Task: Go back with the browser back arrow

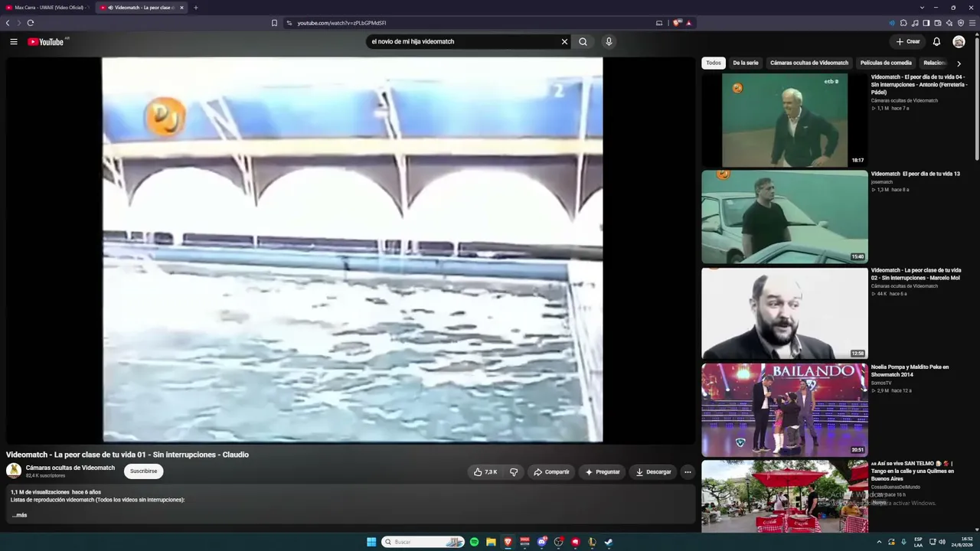Action: coord(8,23)
